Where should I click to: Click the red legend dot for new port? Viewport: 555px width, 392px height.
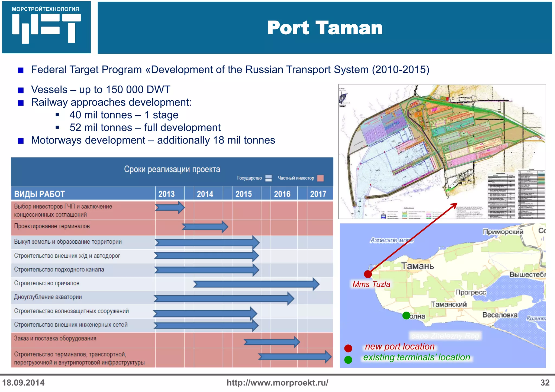pyautogui.click(x=348, y=348)
